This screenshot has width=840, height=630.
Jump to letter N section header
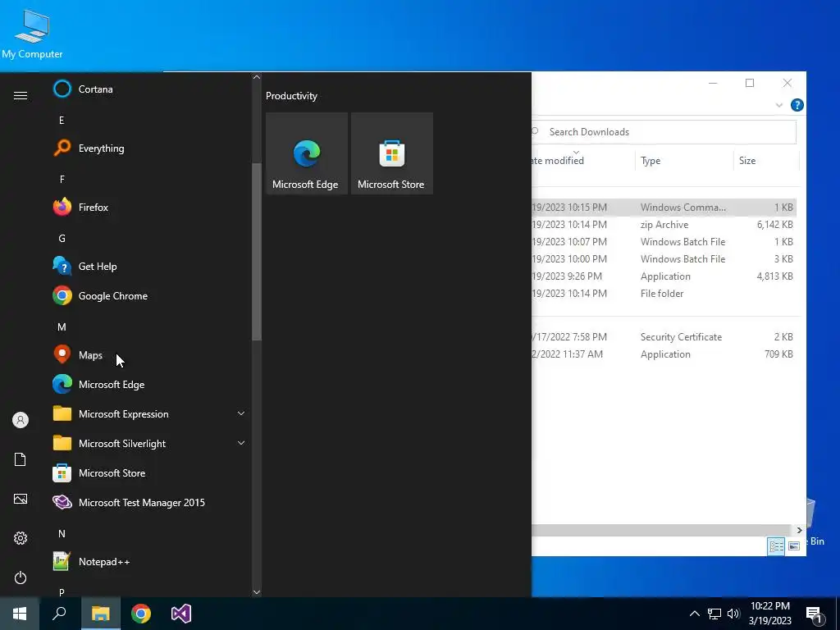coord(62,533)
